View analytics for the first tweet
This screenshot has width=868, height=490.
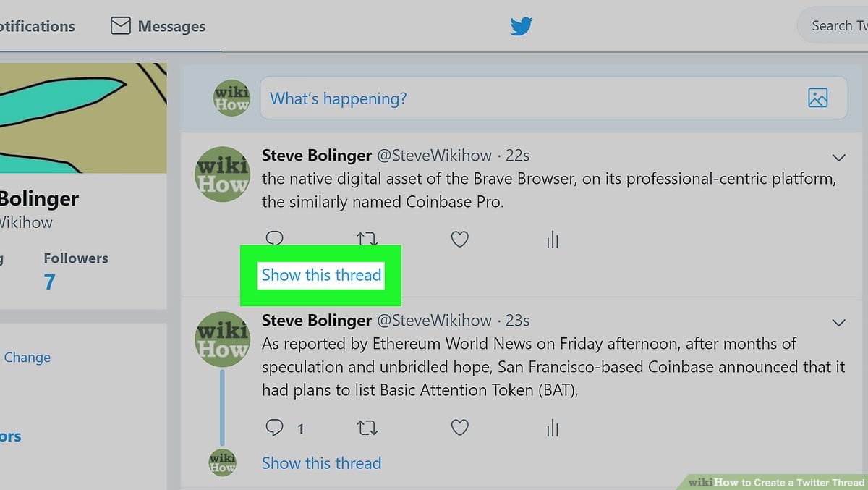click(x=553, y=240)
